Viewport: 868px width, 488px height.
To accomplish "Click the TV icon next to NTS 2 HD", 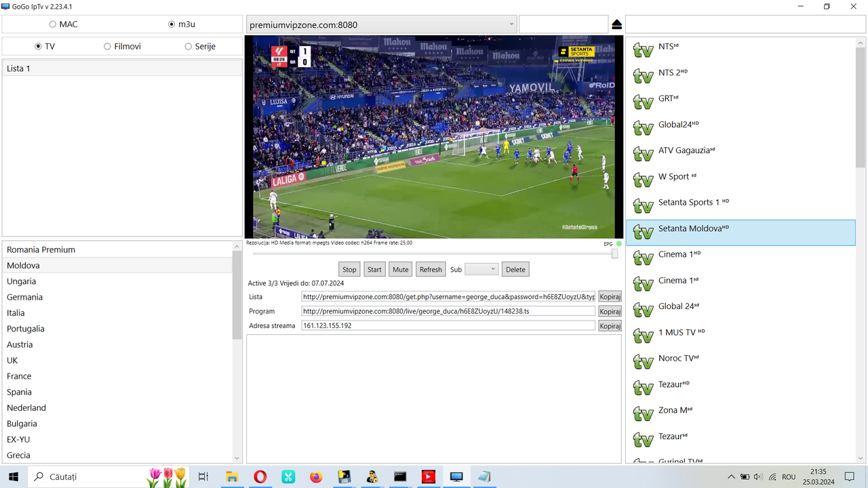I will [x=643, y=76].
